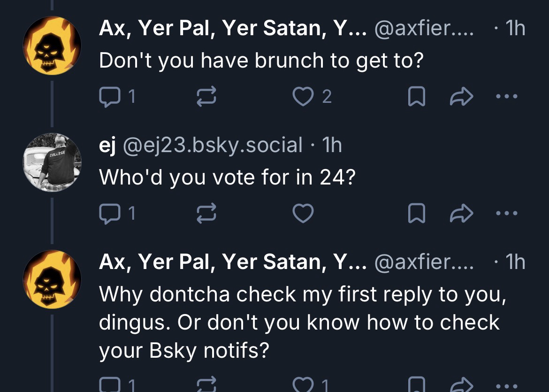
Task: Open Ax's display name on the brunch post
Action: click(x=233, y=30)
